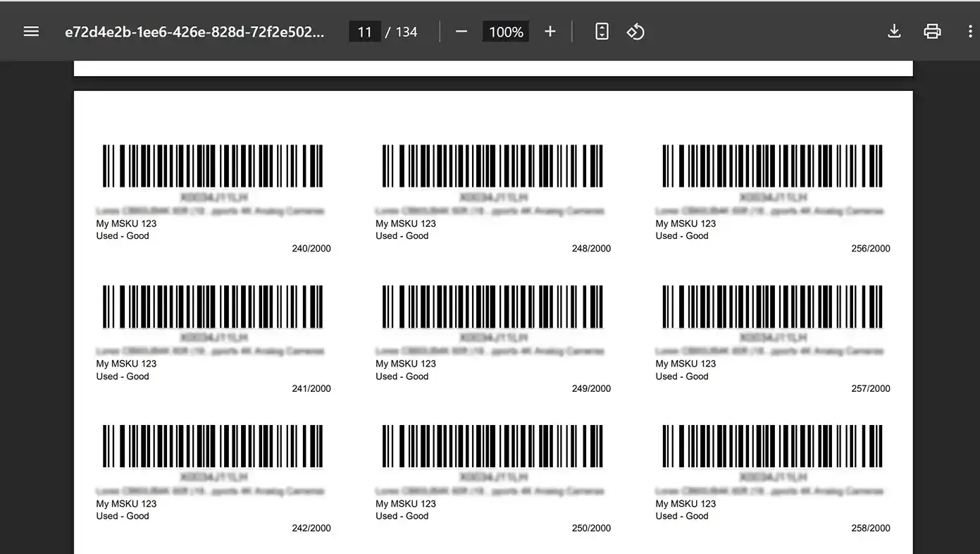The width and height of the screenshot is (980, 554).
Task: Click "Used - Good" on label 249/2000
Action: (x=402, y=376)
